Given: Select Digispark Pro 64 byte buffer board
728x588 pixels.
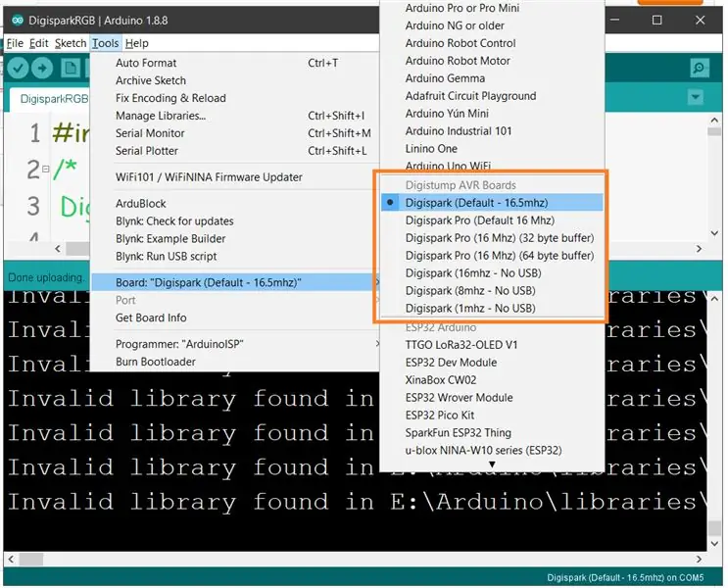Looking at the screenshot, I should point(492,256).
